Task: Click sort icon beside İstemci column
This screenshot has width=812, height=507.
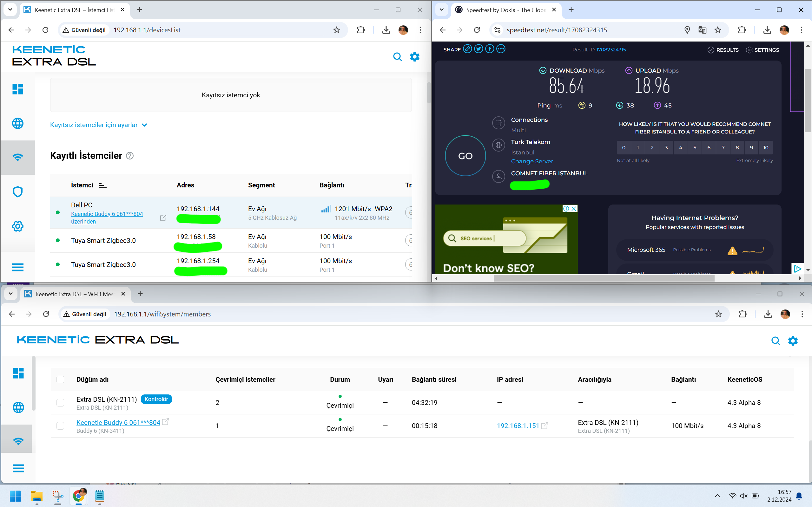Action: tap(103, 185)
